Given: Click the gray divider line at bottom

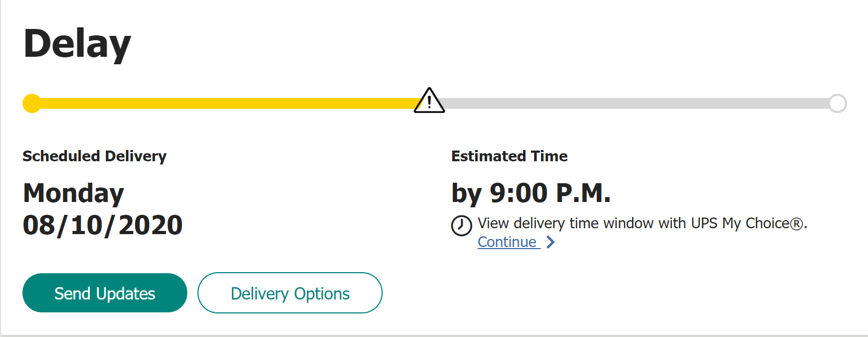Looking at the screenshot, I should pos(434,335).
